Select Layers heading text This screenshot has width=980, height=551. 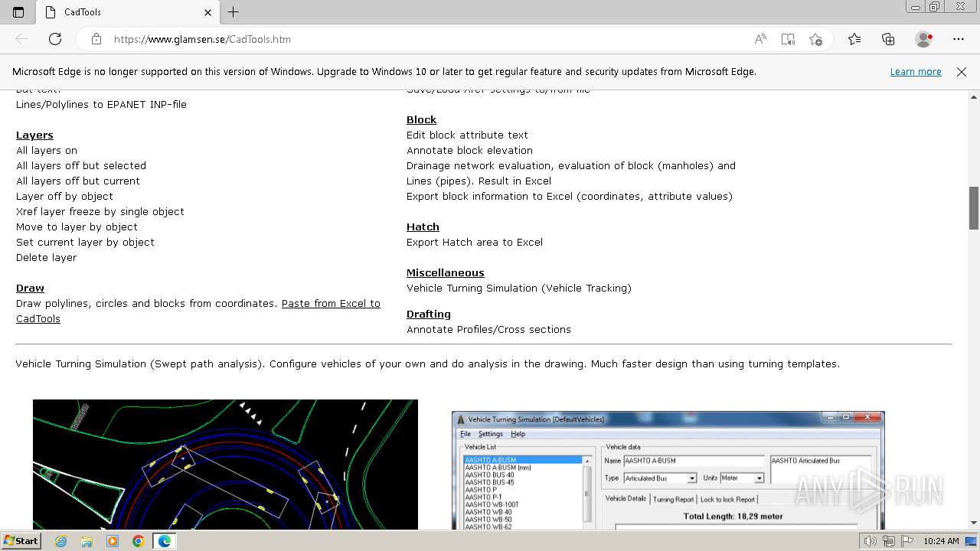coord(34,135)
